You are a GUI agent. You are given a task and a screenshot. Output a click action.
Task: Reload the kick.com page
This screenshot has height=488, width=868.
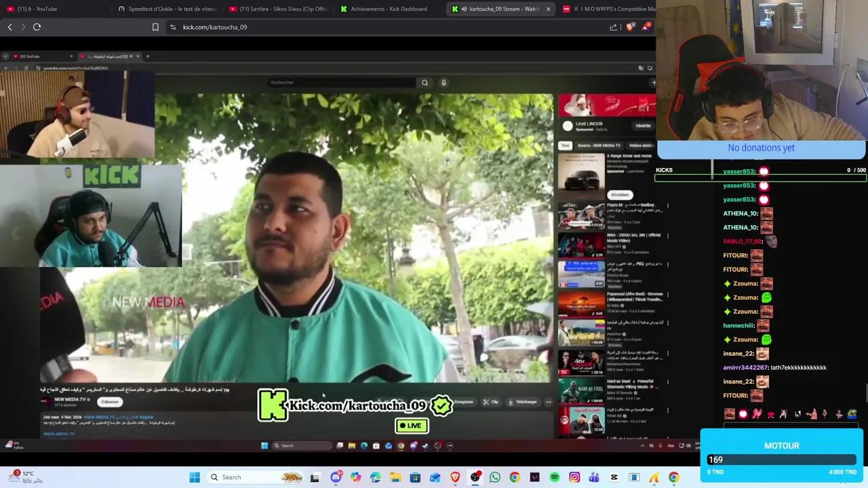37,27
